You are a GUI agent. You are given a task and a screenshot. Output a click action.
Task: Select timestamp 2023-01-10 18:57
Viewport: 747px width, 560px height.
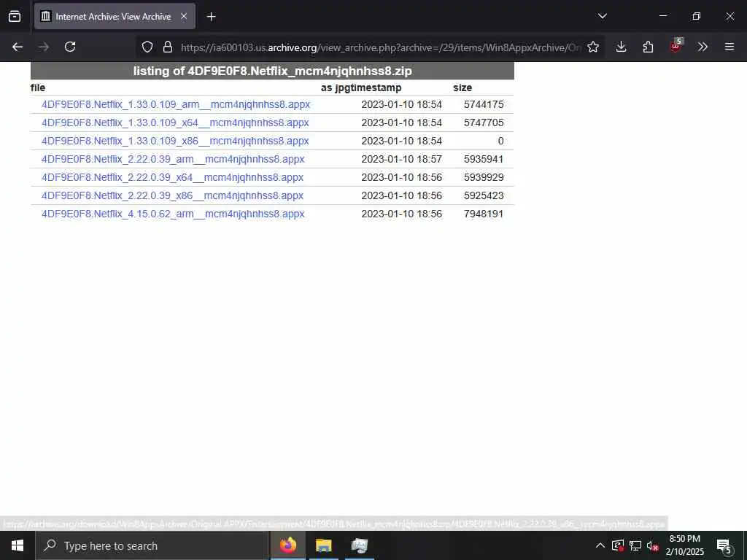(402, 159)
